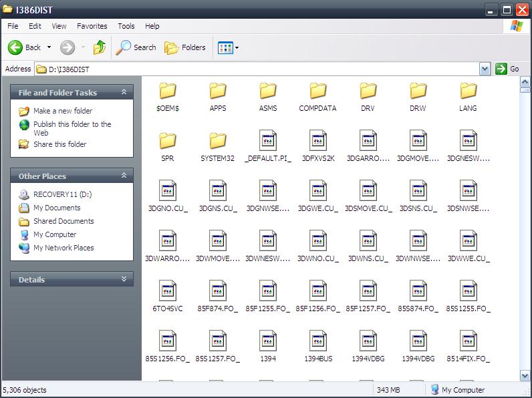Screen dimensions: 532x398
Task: Click the Back navigation arrow icon
Action: [16, 47]
